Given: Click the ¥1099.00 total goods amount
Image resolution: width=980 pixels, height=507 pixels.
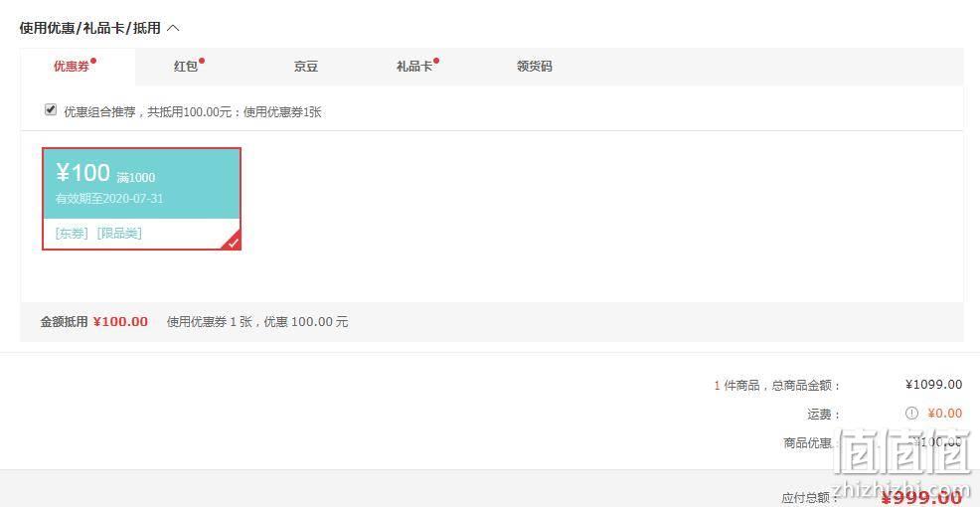Looking at the screenshot, I should (x=933, y=385).
